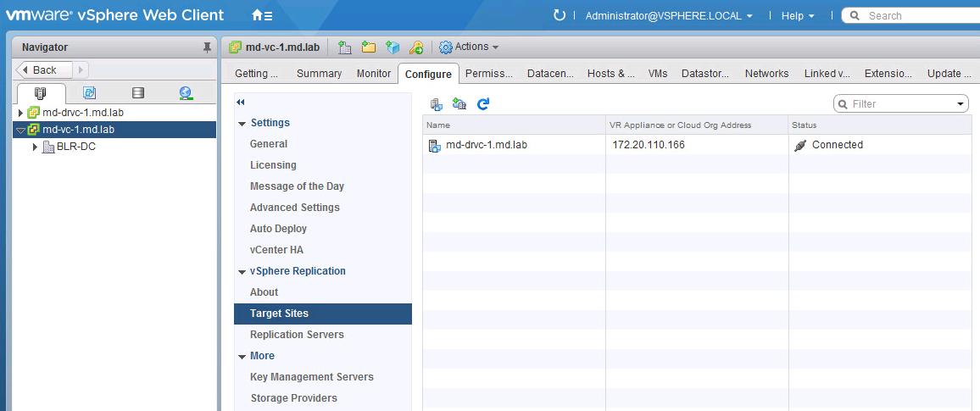Open the Datastores tab
The width and height of the screenshot is (980, 411).
point(705,74)
